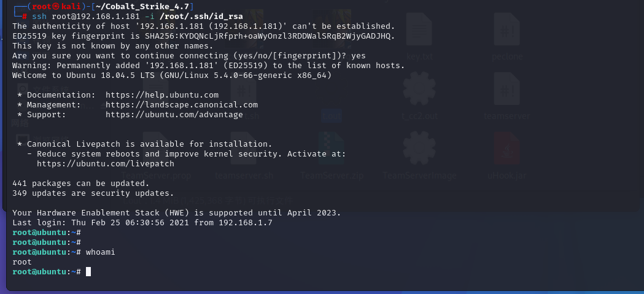Click the 'authenticity of host' warning line

point(204,26)
